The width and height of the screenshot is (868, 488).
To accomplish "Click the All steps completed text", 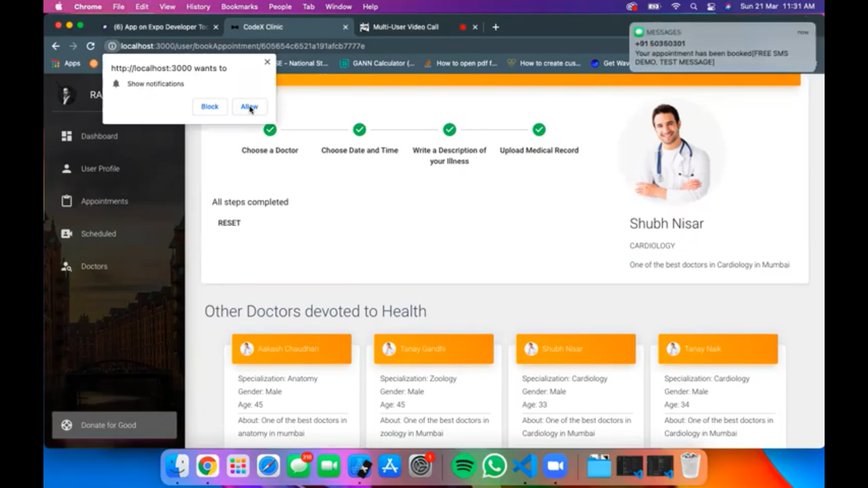I will 250,202.
